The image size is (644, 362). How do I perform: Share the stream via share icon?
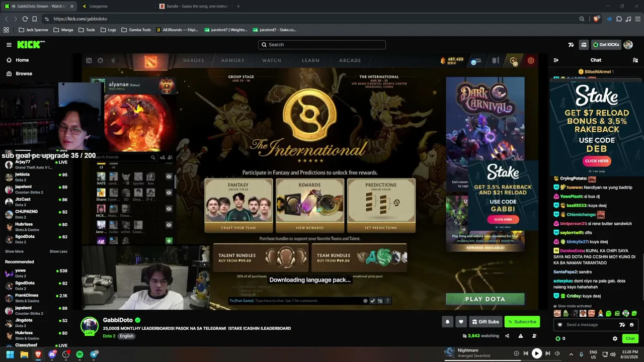click(507, 336)
